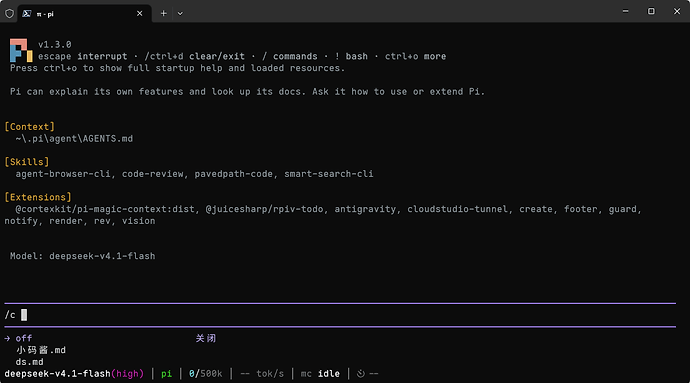Screen dimensions: 690x383
Task: Click the 'smart-search-cli' skill name
Action: click(x=328, y=174)
